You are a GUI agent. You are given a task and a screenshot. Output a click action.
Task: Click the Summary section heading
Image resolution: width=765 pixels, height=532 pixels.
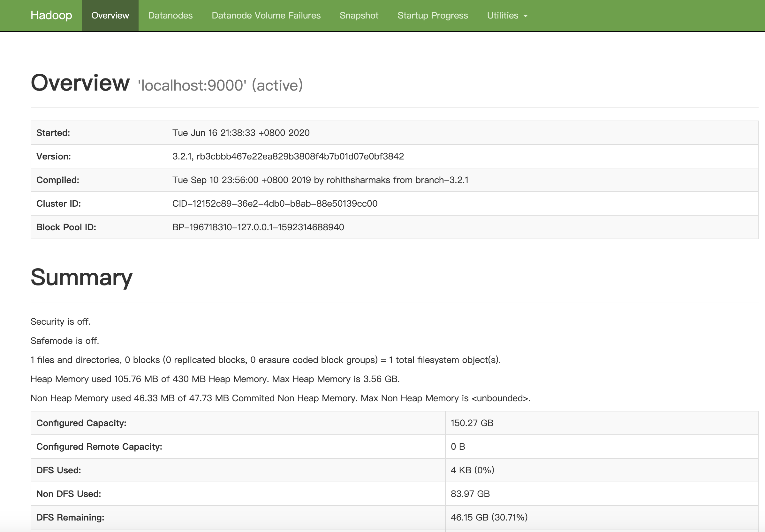click(x=81, y=277)
